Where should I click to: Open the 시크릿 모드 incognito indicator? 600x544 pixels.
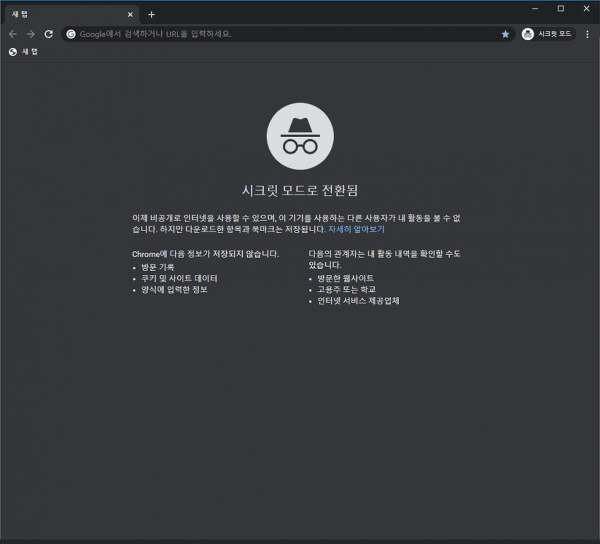tap(548, 34)
